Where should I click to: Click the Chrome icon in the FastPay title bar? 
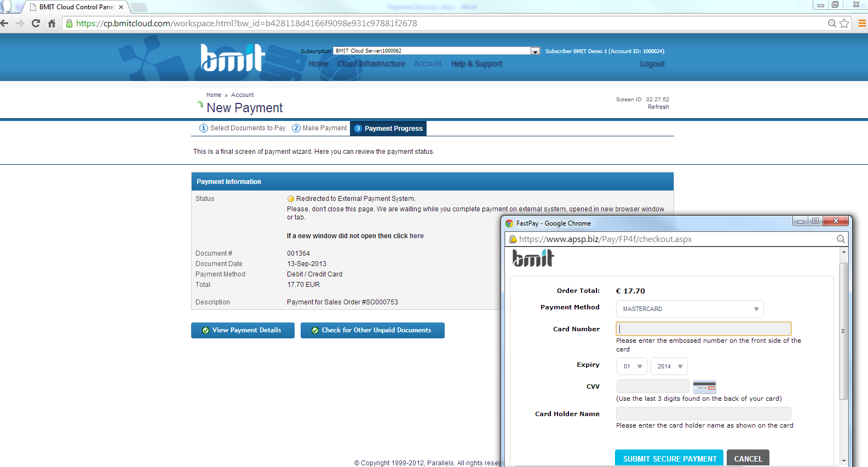pyautogui.click(x=509, y=223)
